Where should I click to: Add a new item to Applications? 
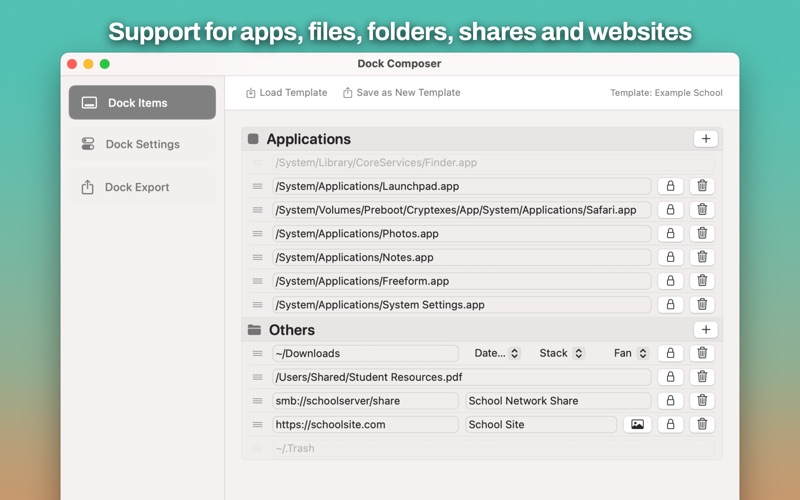[x=706, y=139]
